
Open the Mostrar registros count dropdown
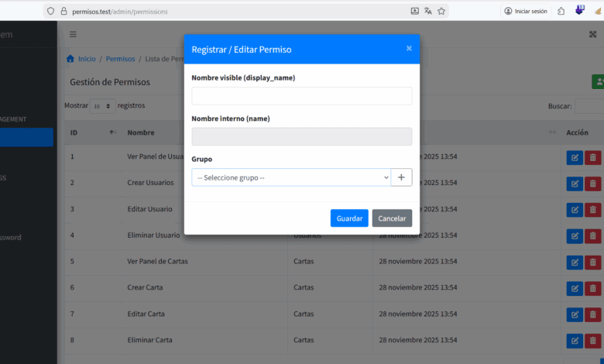coord(102,106)
